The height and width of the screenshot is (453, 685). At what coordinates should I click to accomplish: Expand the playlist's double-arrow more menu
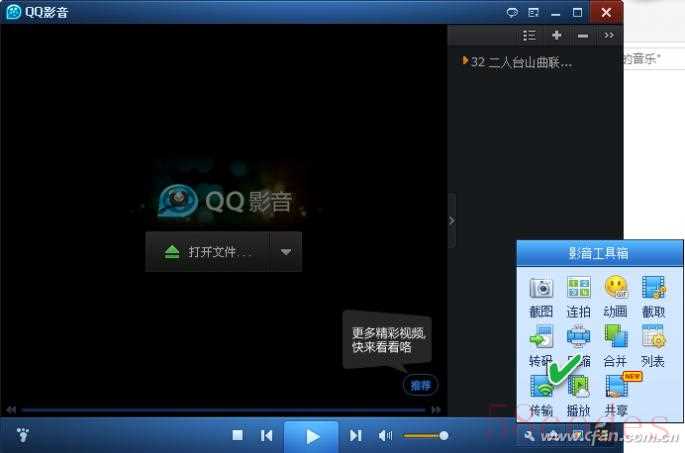[609, 35]
